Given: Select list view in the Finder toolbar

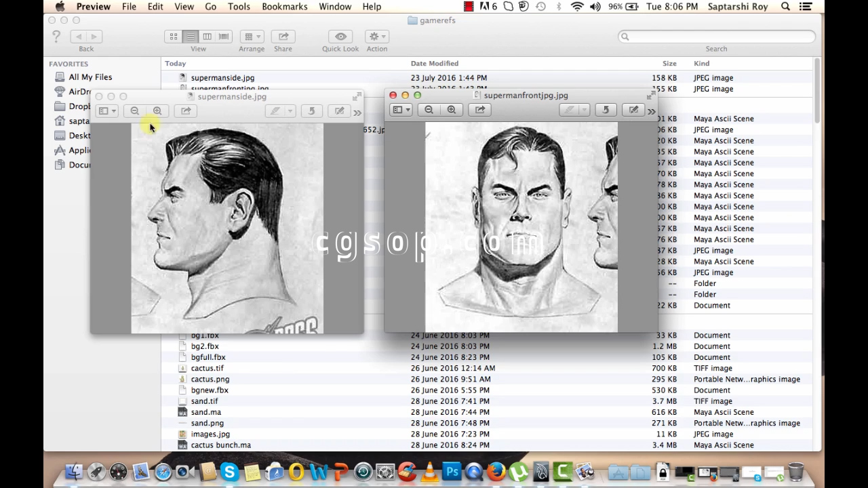Looking at the screenshot, I should [x=191, y=37].
